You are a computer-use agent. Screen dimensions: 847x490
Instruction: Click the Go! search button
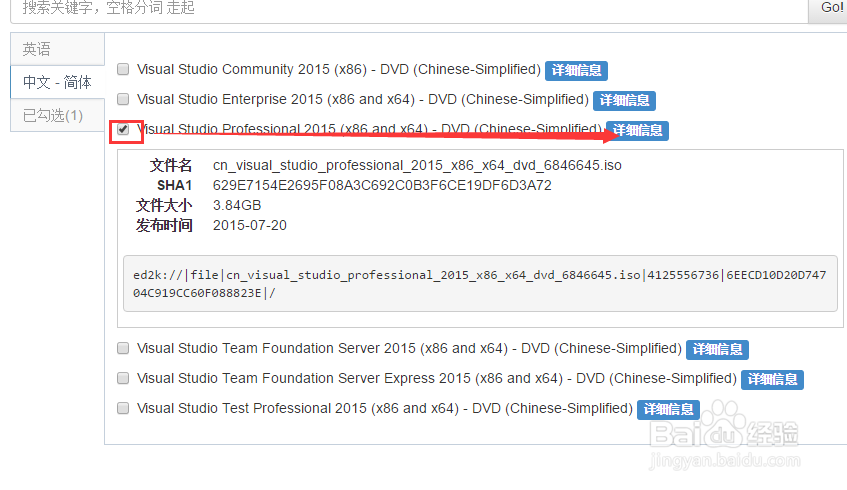pos(828,9)
